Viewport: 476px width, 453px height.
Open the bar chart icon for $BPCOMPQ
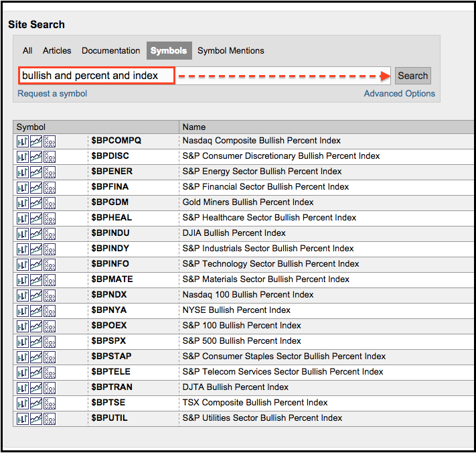click(x=22, y=141)
